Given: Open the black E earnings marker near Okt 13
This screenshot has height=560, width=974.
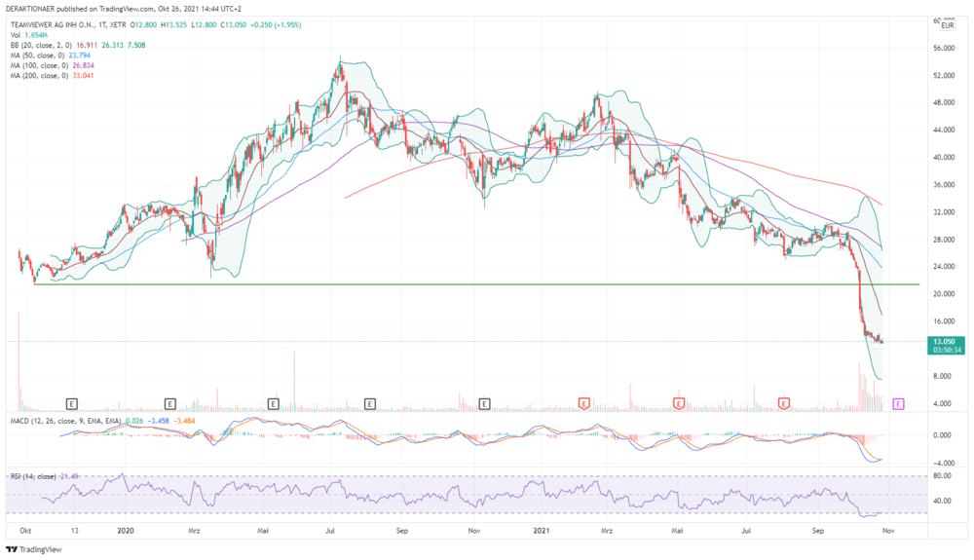Looking at the screenshot, I should click(72, 404).
